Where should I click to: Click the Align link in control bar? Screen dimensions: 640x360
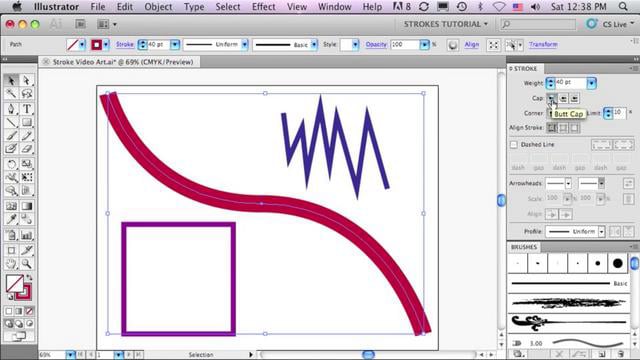click(471, 44)
